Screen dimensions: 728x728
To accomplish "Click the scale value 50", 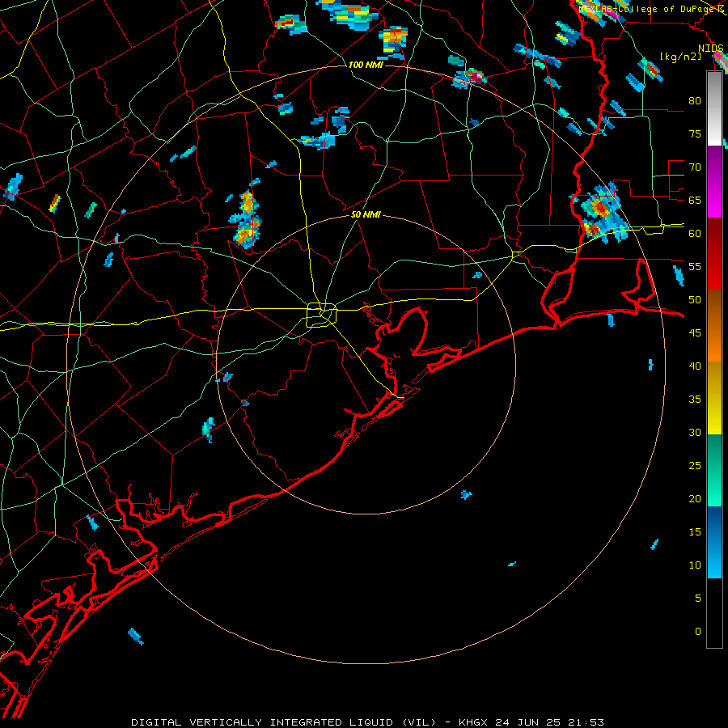I will point(695,299).
